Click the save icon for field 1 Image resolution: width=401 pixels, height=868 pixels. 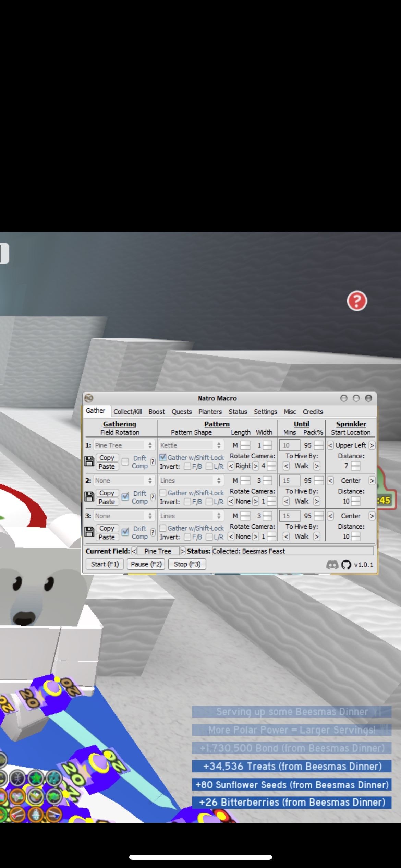pyautogui.click(x=89, y=461)
